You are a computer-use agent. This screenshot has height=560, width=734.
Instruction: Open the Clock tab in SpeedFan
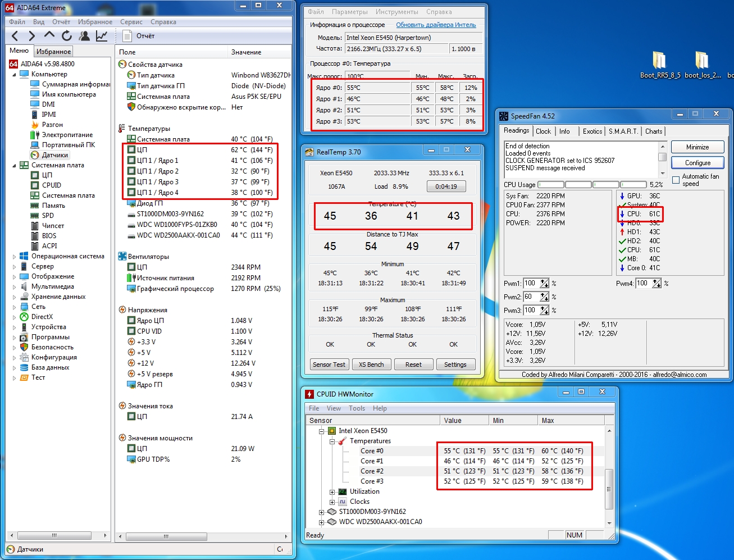click(x=543, y=131)
